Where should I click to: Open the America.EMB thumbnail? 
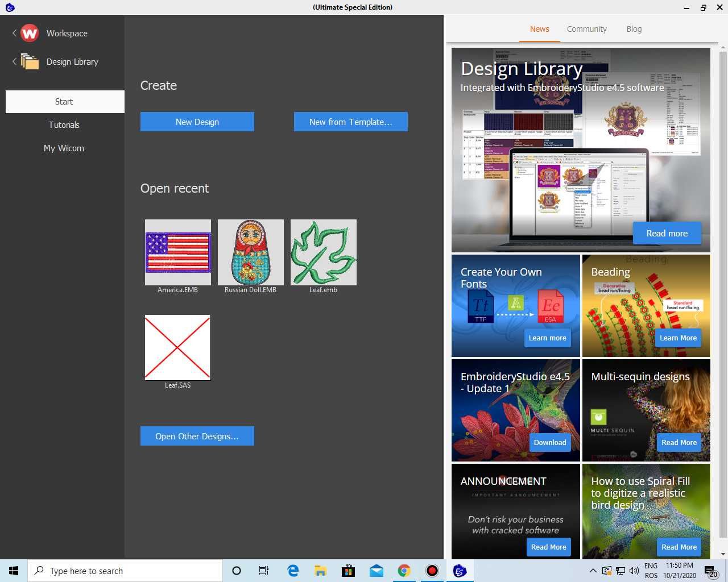coord(178,252)
